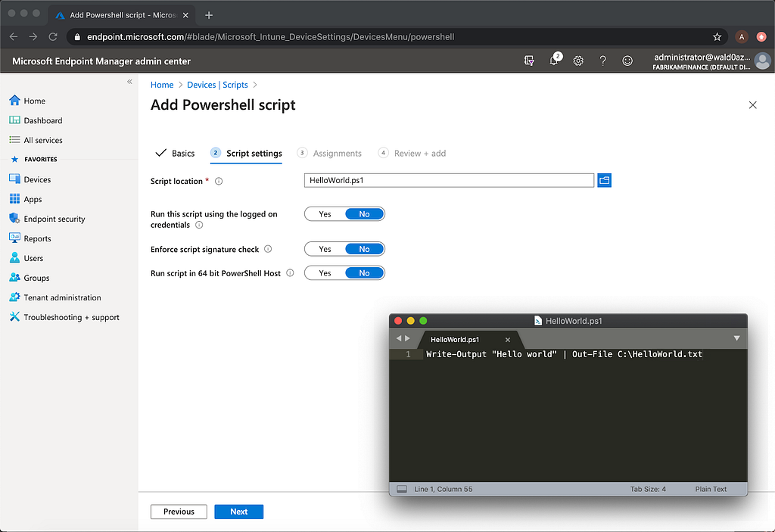Image resolution: width=775 pixels, height=532 pixels.
Task: Show info for Script location
Action: [219, 182]
